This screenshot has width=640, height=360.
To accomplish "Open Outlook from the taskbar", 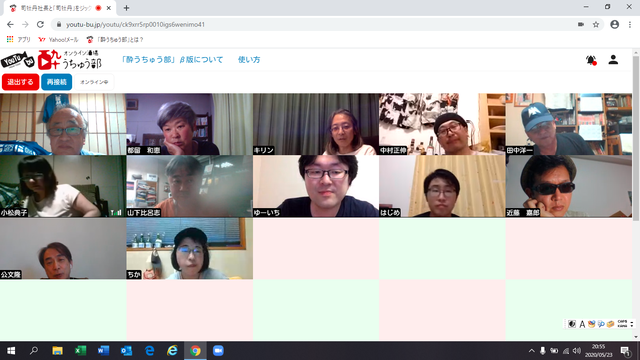I will [x=126, y=351].
